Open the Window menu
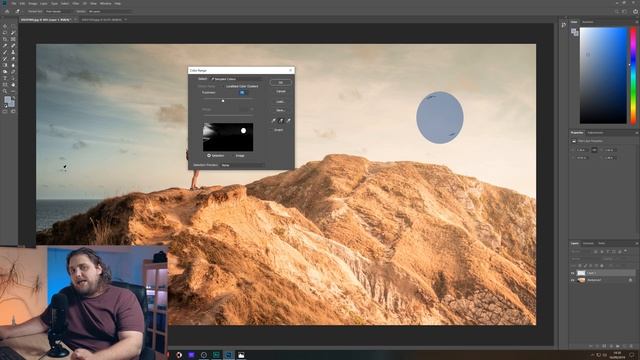The height and width of the screenshot is (360, 640). point(105,3)
